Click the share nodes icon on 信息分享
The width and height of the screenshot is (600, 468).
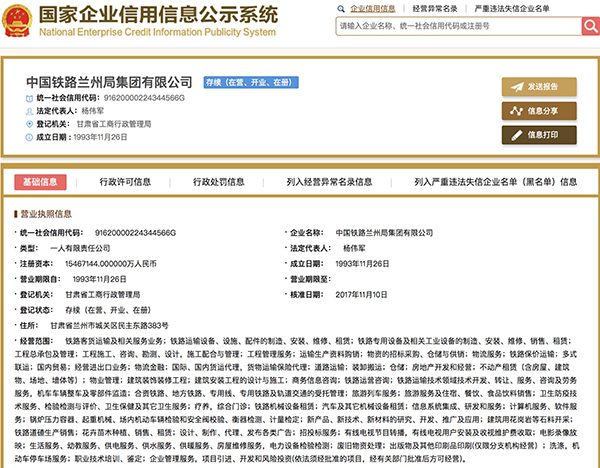(x=516, y=111)
